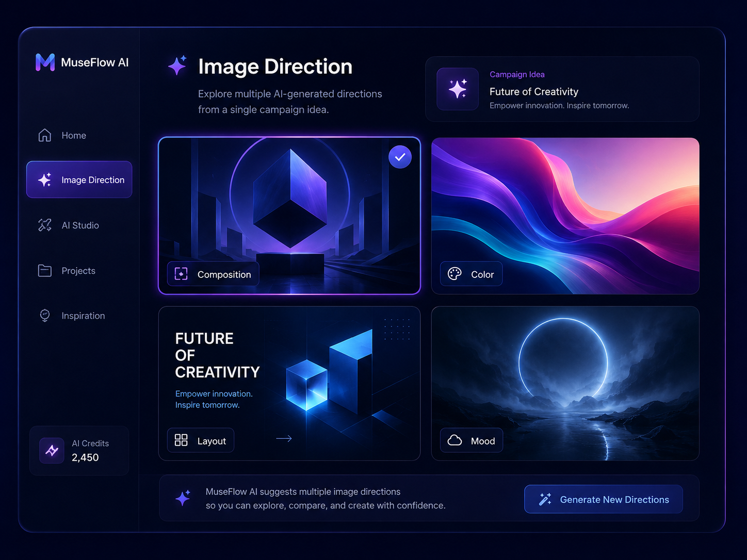Click the Image Direction page heading
This screenshot has width=747, height=560.
click(275, 67)
